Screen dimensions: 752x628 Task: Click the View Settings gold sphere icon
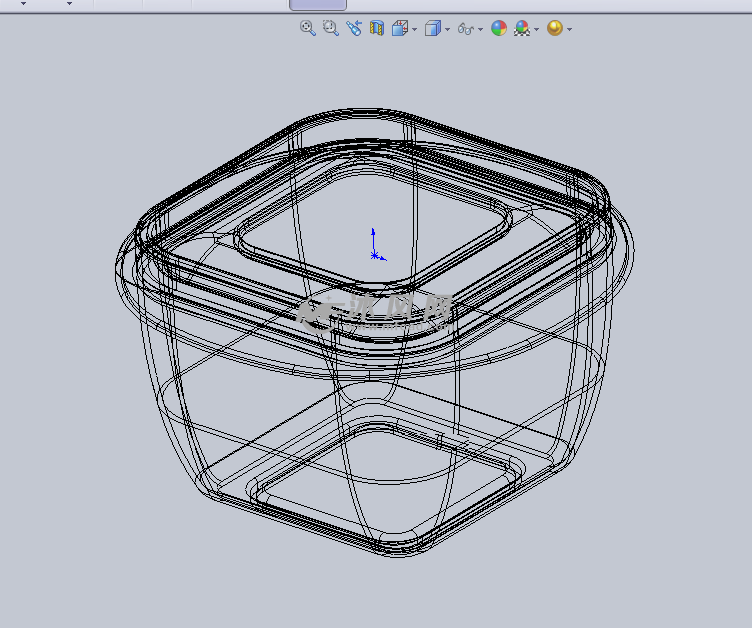point(555,28)
